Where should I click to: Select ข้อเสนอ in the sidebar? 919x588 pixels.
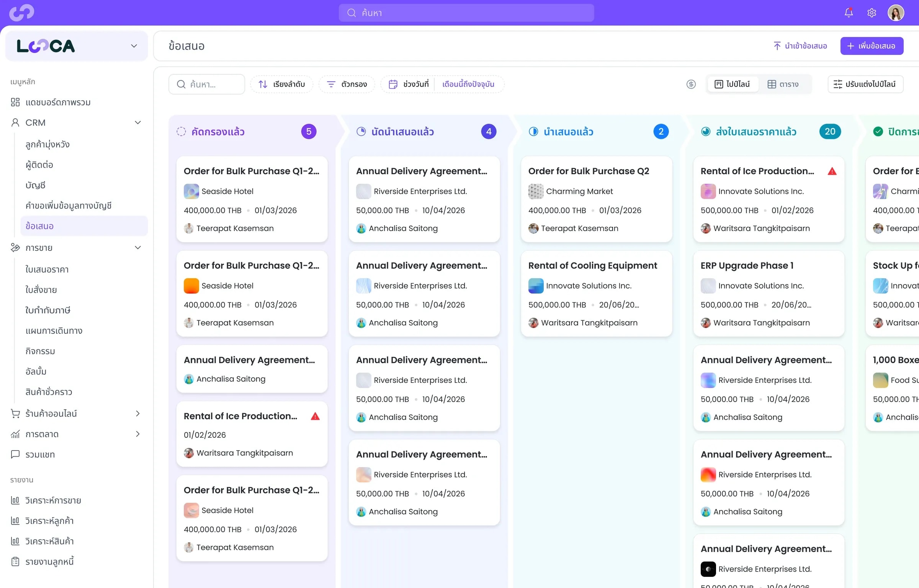click(x=84, y=226)
